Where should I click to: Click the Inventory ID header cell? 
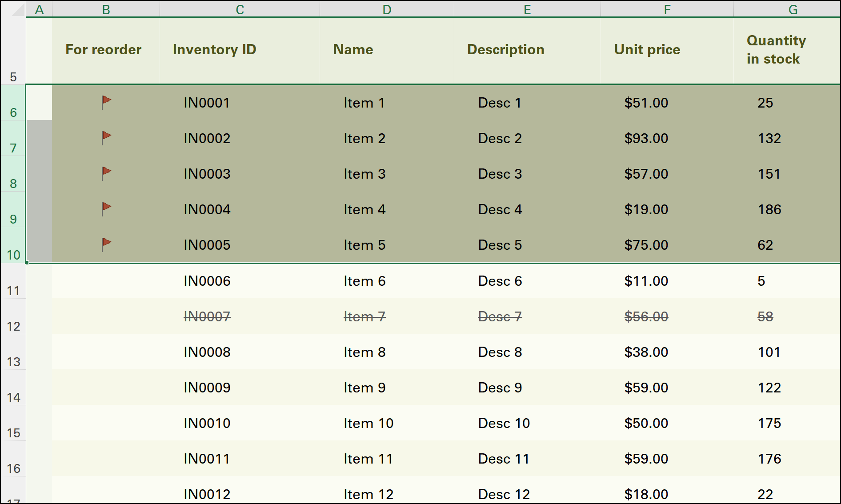pos(214,49)
